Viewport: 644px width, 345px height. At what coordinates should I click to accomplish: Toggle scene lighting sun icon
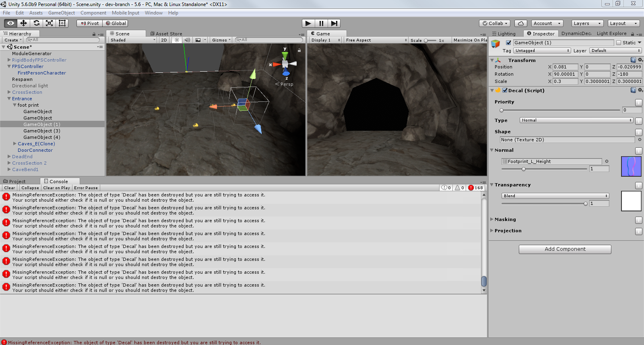(x=177, y=40)
